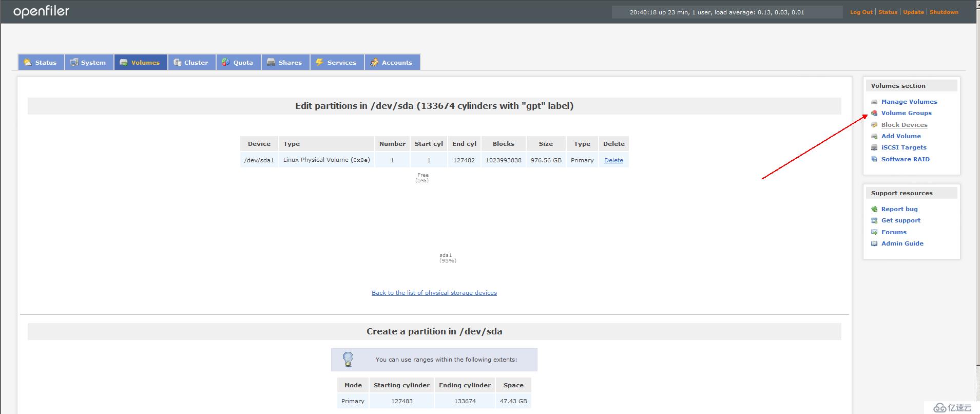Click the /dev/sda1 device cell
Image resolution: width=980 pixels, height=414 pixels.
(x=259, y=160)
